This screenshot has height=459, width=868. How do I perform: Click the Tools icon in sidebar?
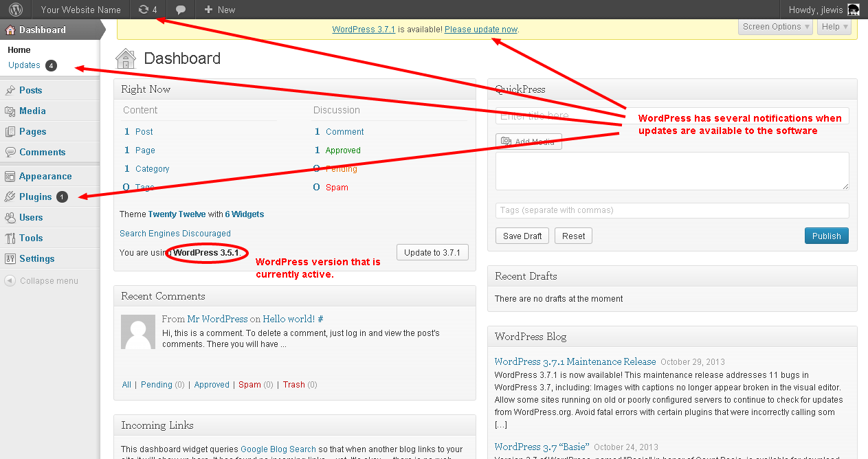[x=10, y=238]
